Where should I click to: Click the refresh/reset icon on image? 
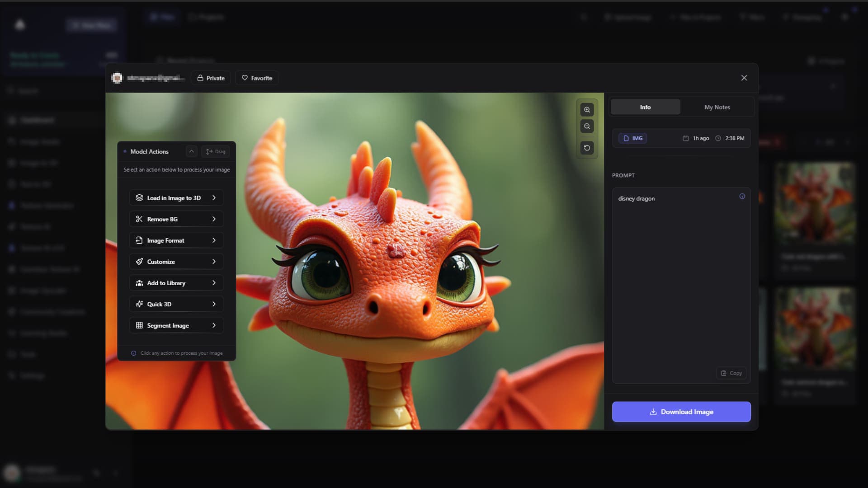pyautogui.click(x=588, y=147)
